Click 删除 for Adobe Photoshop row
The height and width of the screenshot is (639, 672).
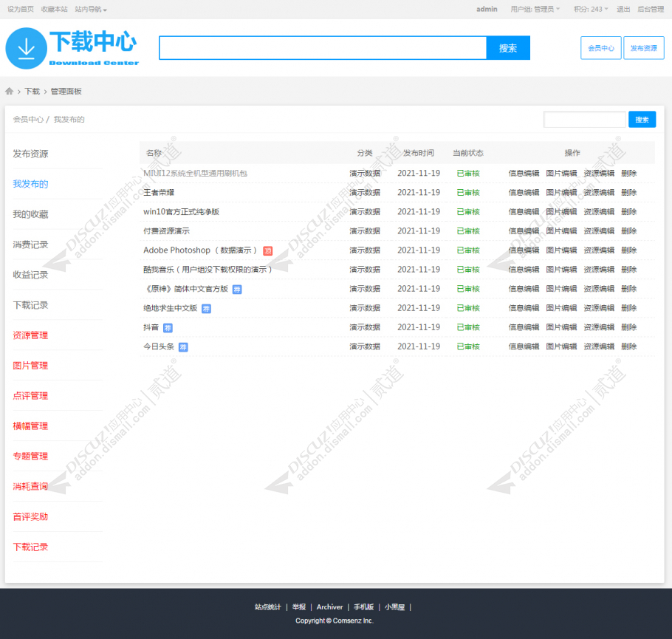point(628,250)
